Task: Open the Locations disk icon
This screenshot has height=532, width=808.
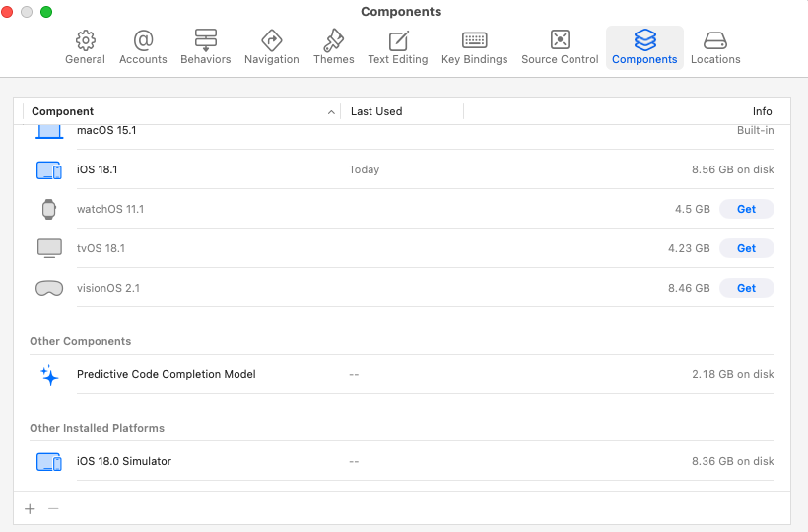Action: coord(715,40)
